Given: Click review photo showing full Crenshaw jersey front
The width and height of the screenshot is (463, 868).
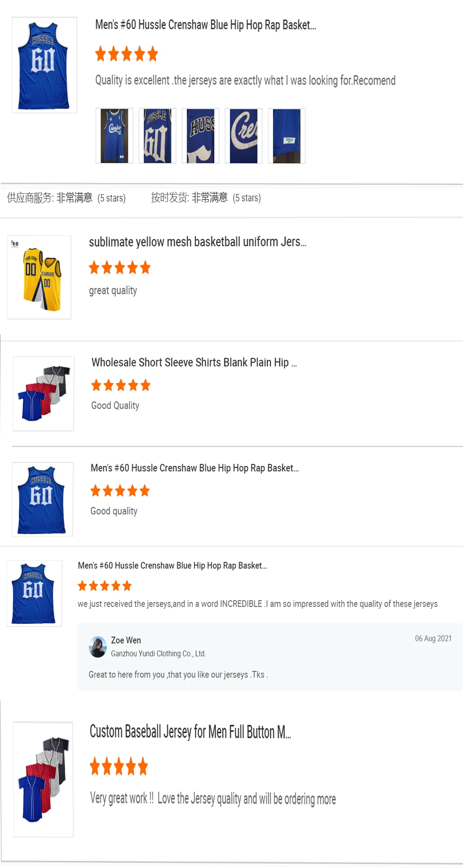Looking at the screenshot, I should tap(114, 136).
